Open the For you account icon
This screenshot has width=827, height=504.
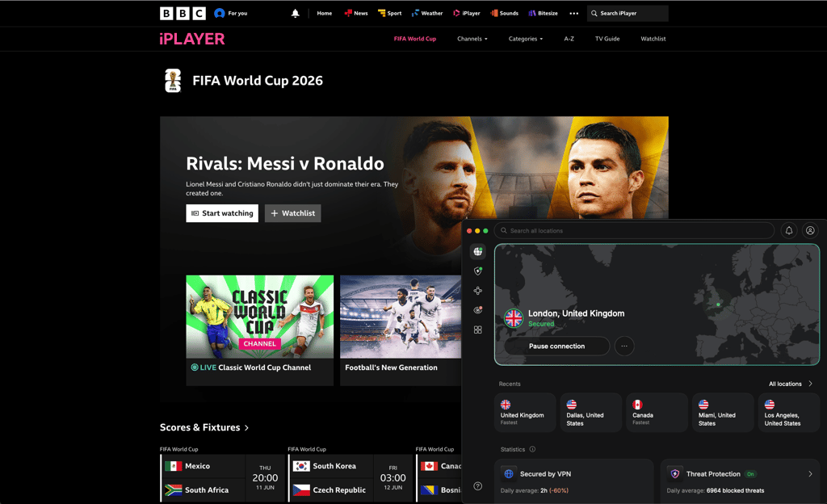pyautogui.click(x=220, y=13)
